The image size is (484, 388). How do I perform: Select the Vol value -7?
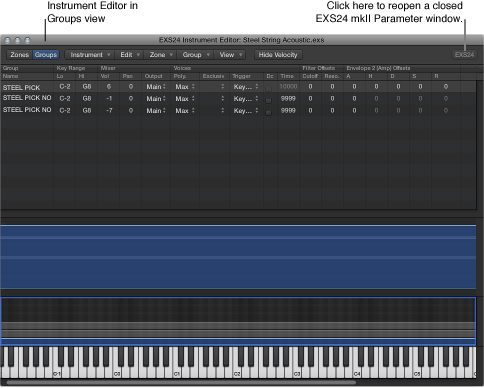pos(109,111)
